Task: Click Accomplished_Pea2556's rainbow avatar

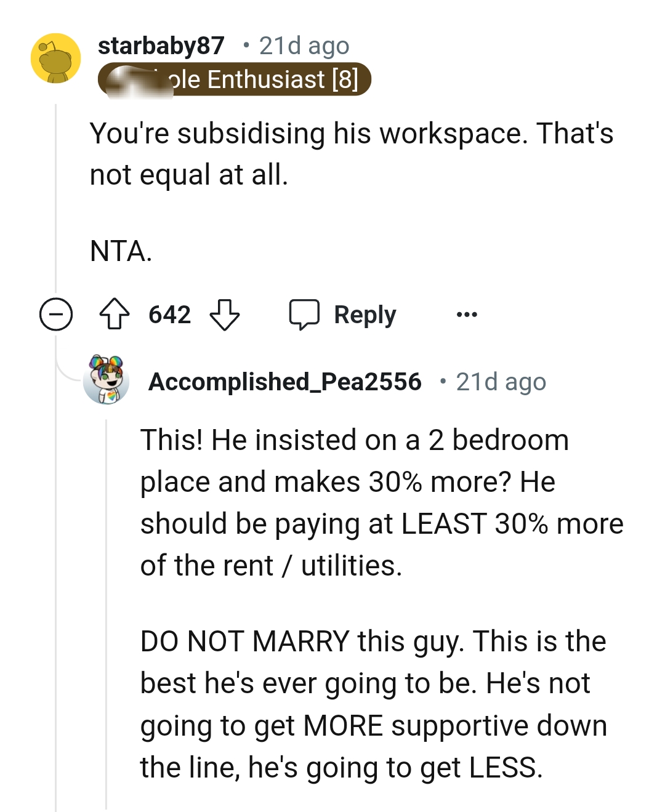Action: (x=106, y=381)
